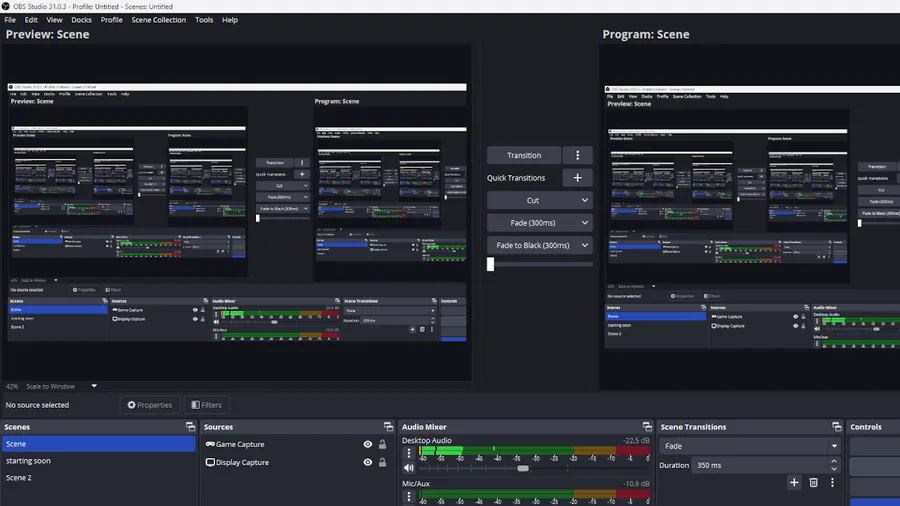Toggle visibility of Game Capture
The image size is (900, 506).
tap(367, 444)
